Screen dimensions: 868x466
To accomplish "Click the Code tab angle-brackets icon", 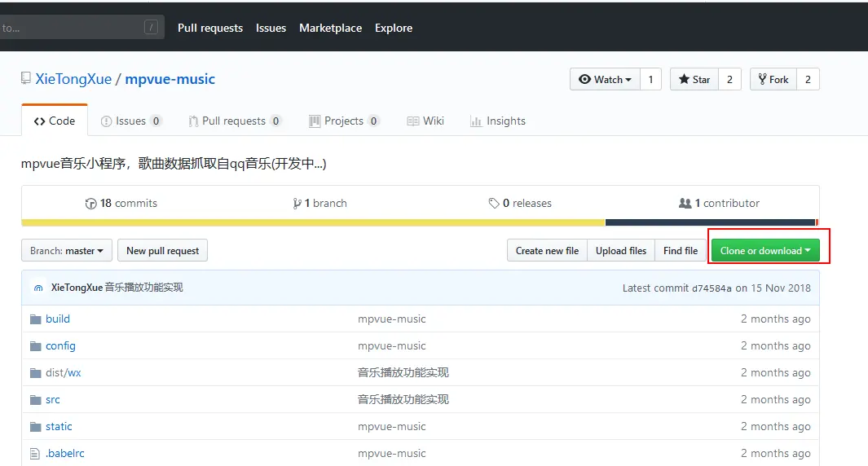I will [39, 121].
